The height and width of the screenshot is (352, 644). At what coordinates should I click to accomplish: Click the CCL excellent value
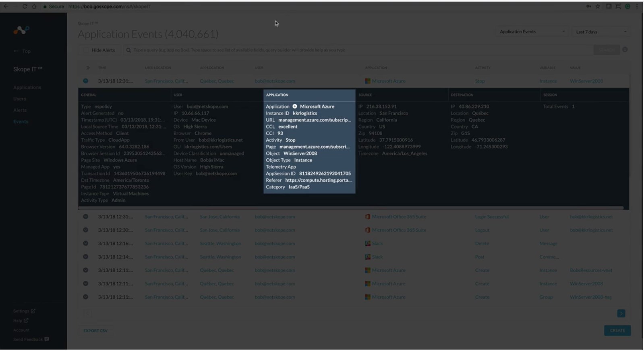tap(288, 126)
